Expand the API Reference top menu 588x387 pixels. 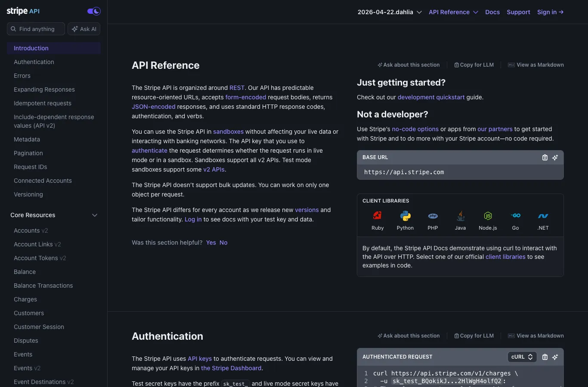click(453, 12)
